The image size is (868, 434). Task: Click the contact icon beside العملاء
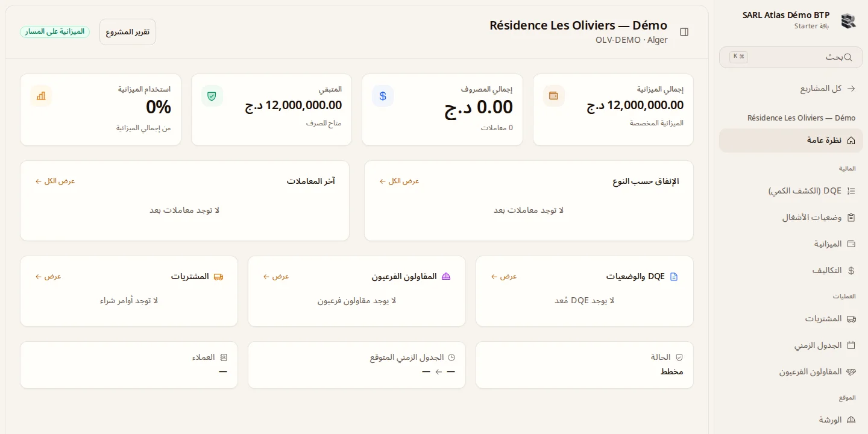[224, 357]
